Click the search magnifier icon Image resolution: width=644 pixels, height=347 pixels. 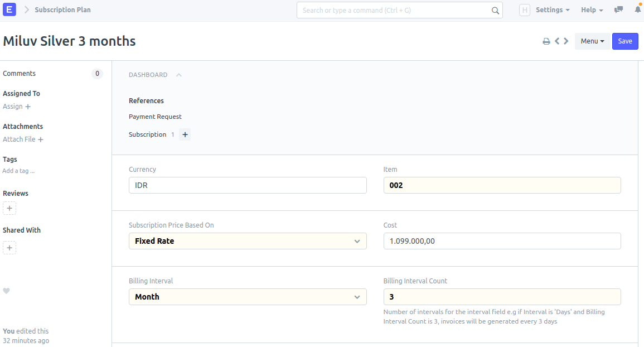495,11
